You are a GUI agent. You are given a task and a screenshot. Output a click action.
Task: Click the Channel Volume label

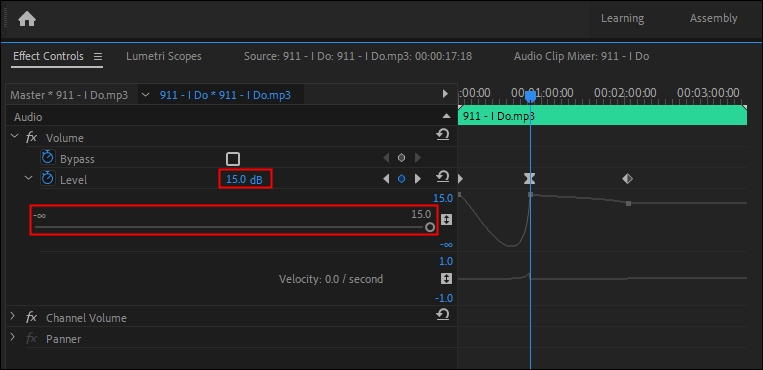click(x=86, y=318)
